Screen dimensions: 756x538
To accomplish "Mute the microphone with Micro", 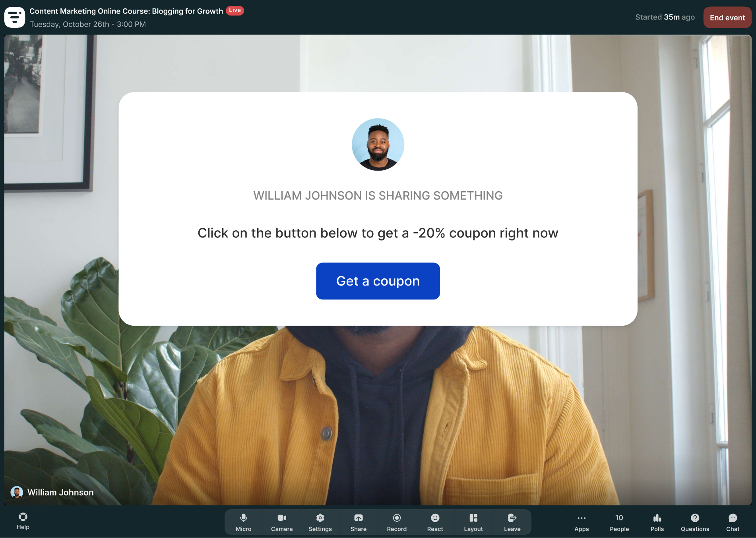I will coord(244,522).
